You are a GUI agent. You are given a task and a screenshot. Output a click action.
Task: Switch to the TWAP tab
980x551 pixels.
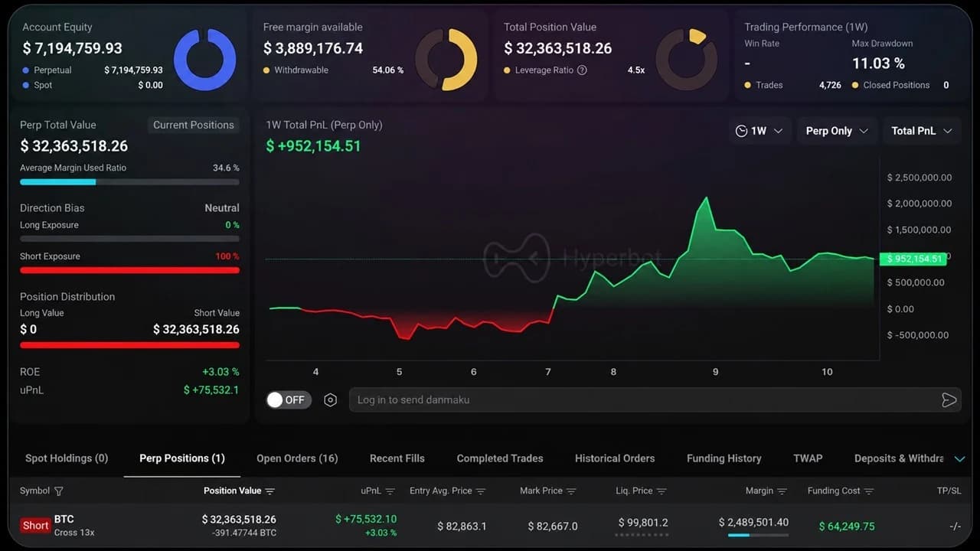(808, 458)
